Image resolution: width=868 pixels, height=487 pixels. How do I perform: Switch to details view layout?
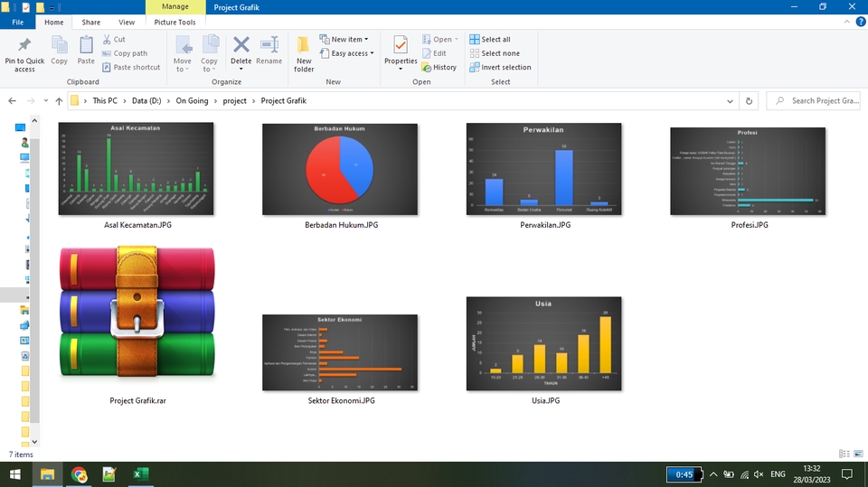click(844, 454)
